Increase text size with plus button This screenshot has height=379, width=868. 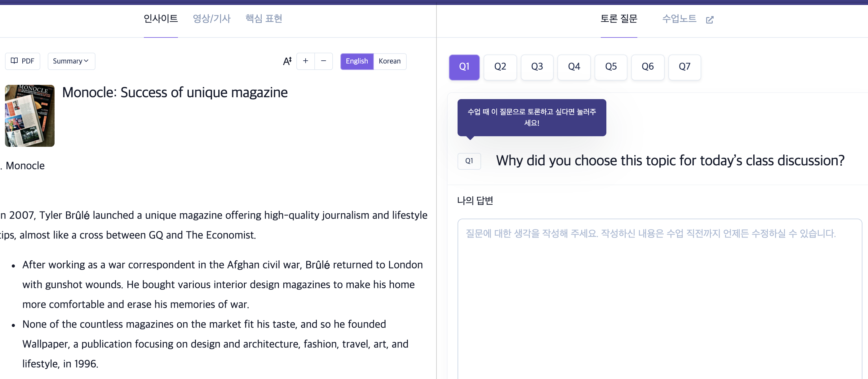pyautogui.click(x=305, y=61)
